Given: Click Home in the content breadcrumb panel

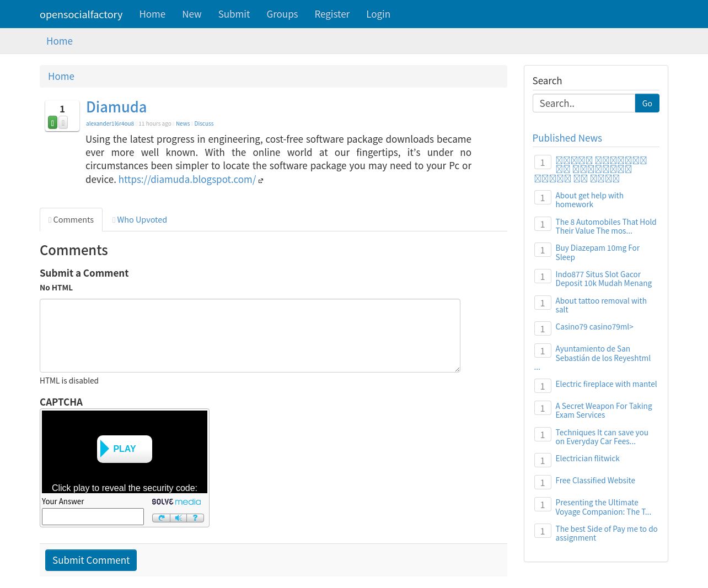Looking at the screenshot, I should tap(61, 77).
